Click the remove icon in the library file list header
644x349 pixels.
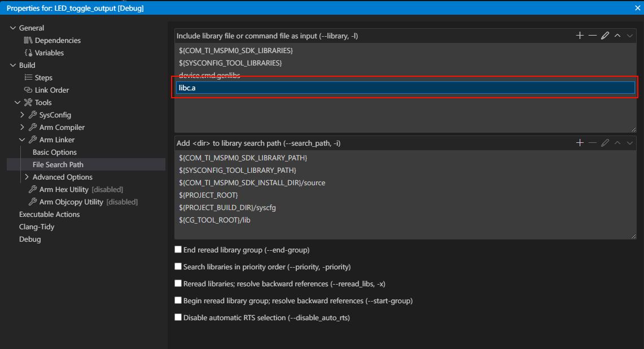tap(592, 36)
